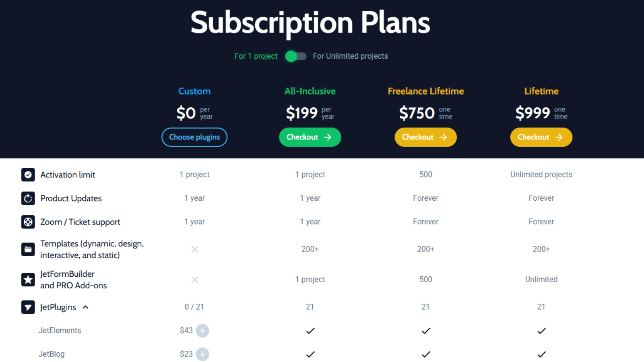Click the Product Updates refresh icon

(28, 198)
